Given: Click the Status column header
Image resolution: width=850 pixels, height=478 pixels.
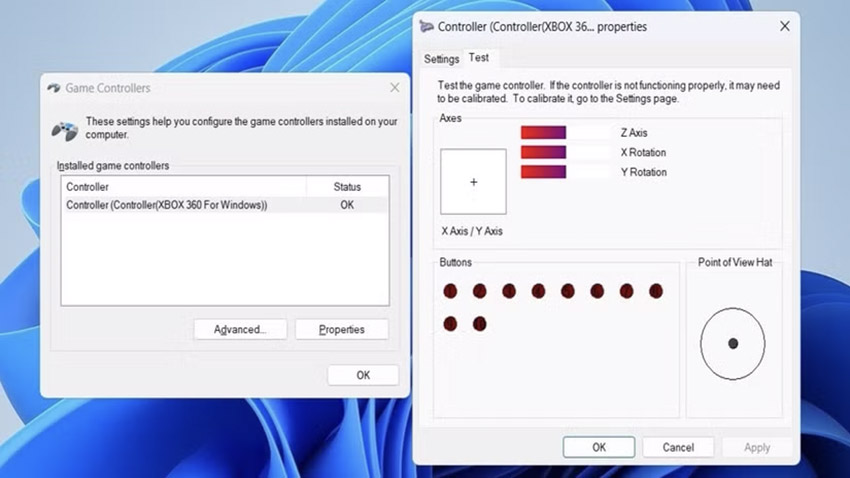Looking at the screenshot, I should (347, 187).
